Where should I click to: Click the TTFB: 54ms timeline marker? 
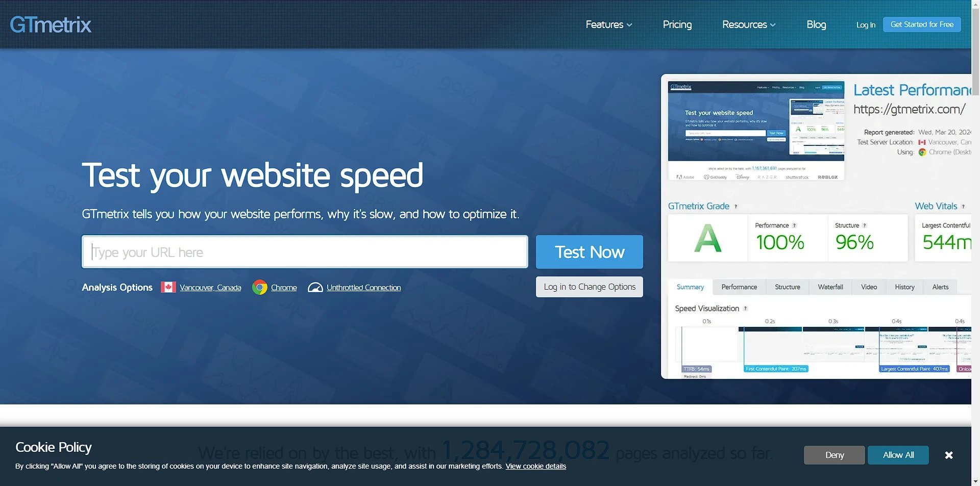696,369
